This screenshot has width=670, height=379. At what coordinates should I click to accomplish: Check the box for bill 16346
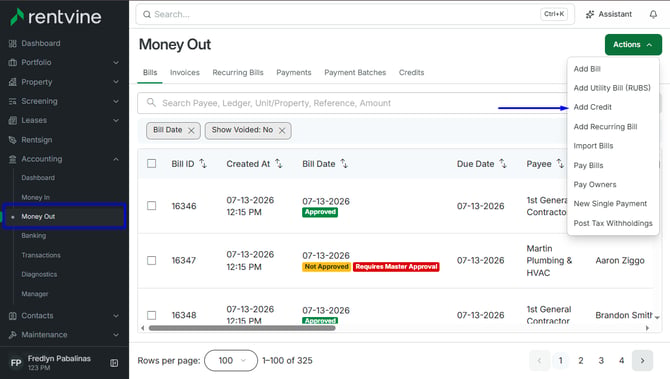[151, 206]
